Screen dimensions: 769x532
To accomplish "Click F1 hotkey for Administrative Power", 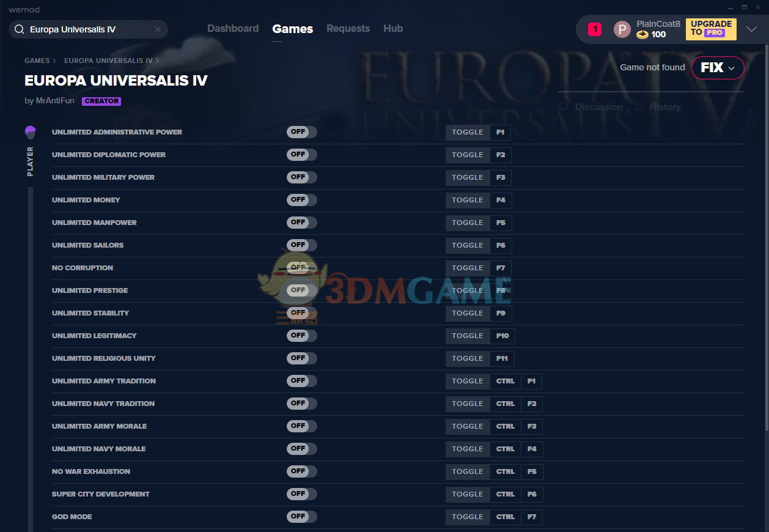I will [x=501, y=132].
